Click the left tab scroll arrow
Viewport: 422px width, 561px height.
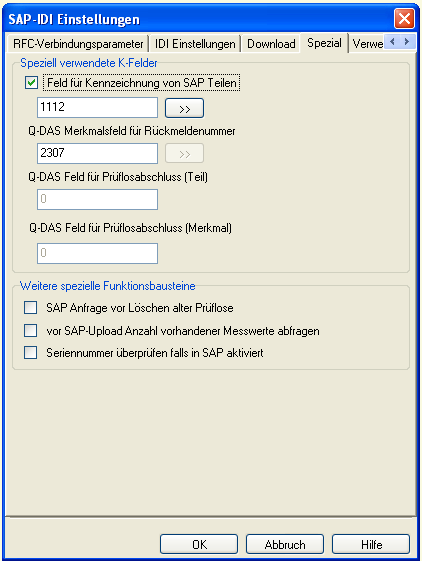coord(392,42)
